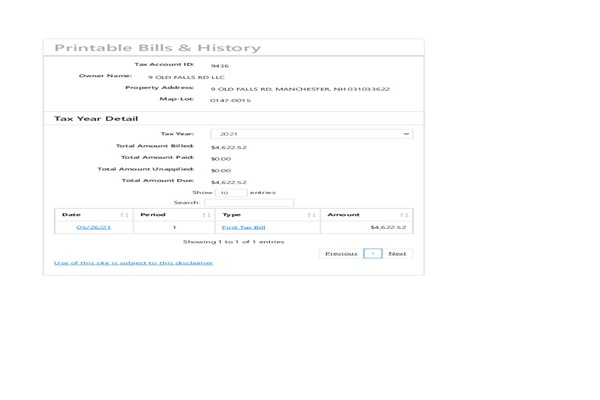This screenshot has width=600, height=400.
Task: Click the Show entries count field
Action: pyautogui.click(x=231, y=192)
